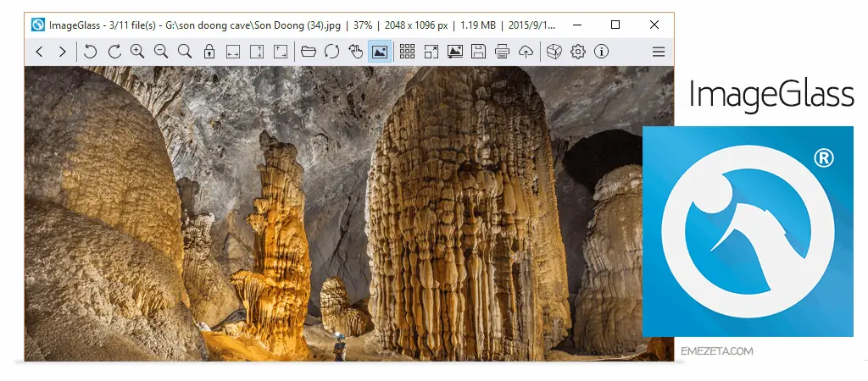Screen dimensions: 868x381
Task: Open the hamburger main menu
Action: [658, 52]
